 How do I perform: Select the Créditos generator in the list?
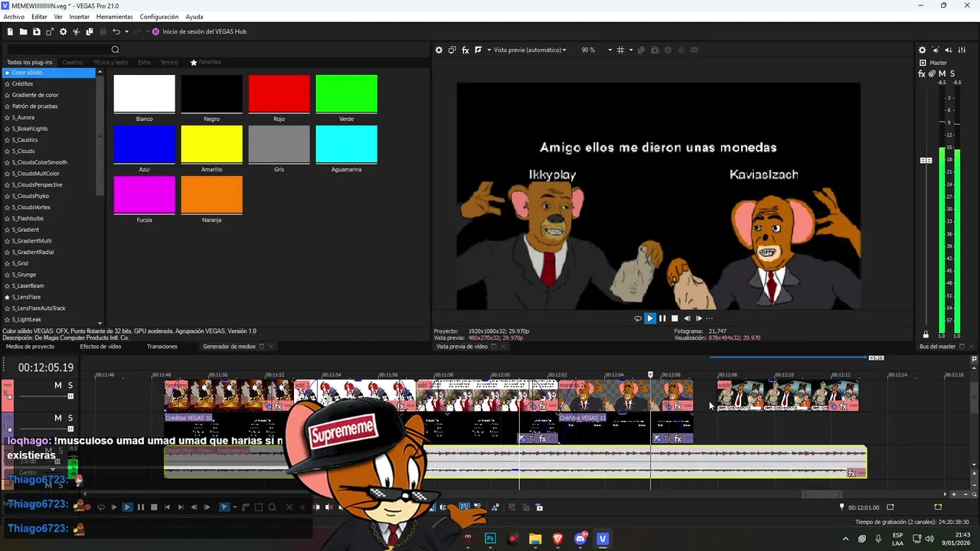(22, 84)
